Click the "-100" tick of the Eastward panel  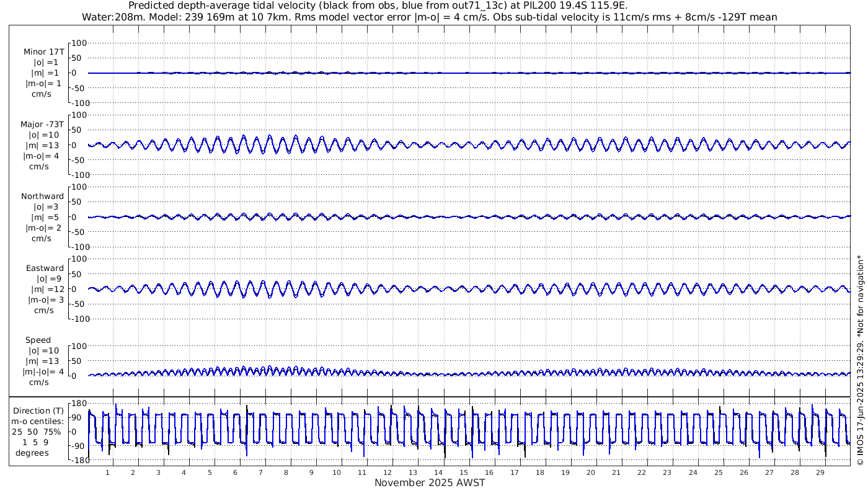(79, 318)
